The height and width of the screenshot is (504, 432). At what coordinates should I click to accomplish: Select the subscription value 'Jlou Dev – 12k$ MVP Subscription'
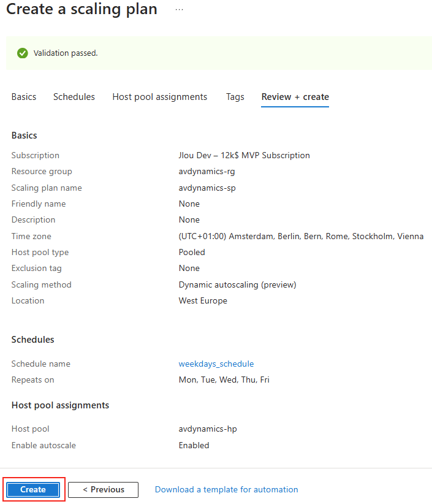(244, 155)
